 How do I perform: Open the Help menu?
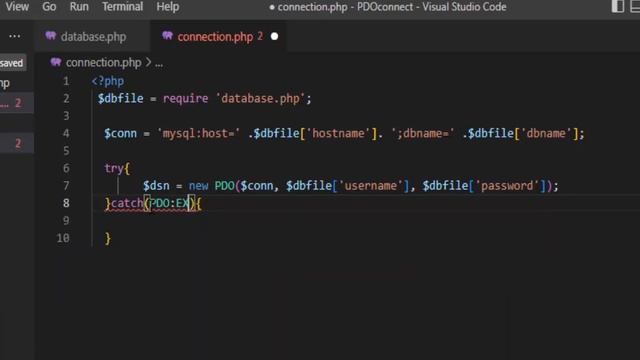point(167,7)
